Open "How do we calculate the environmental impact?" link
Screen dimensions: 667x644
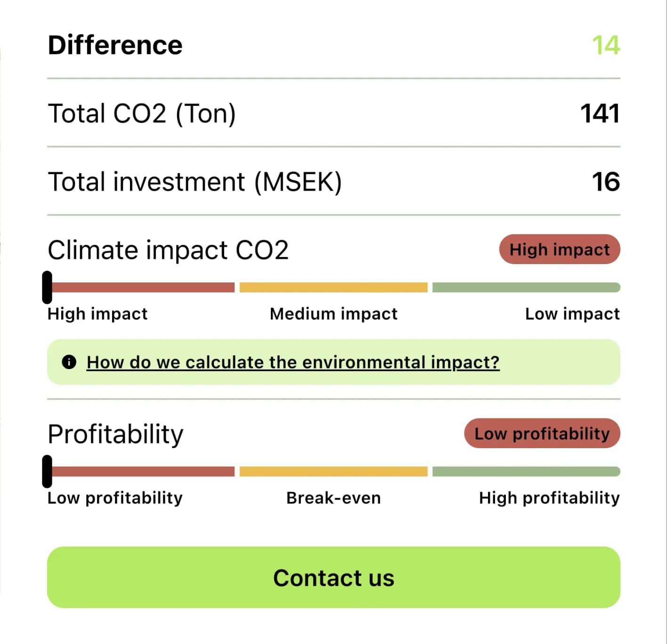(293, 362)
